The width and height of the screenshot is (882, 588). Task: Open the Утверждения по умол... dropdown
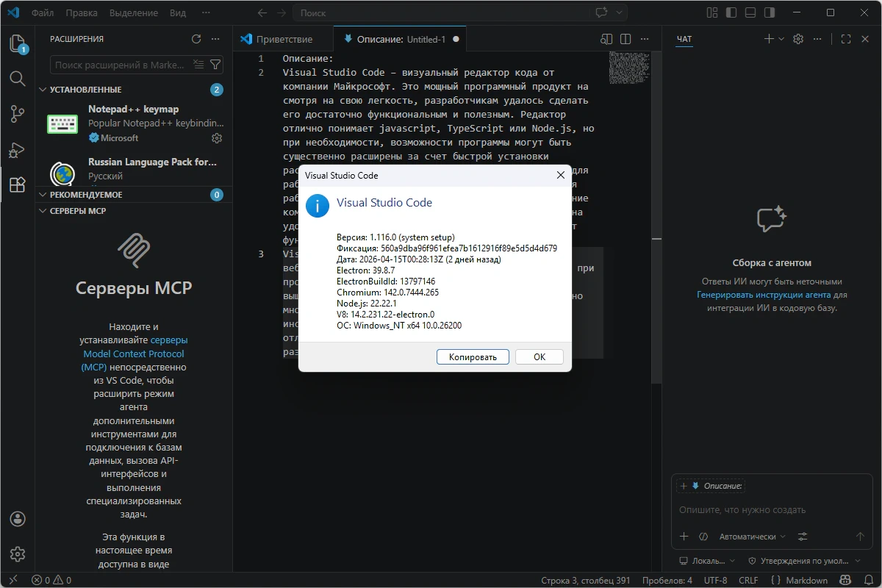[804, 561]
